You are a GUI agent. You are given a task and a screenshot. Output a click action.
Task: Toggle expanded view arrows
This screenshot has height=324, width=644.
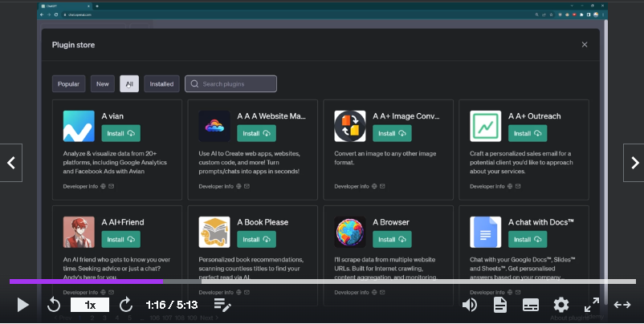coord(622,305)
